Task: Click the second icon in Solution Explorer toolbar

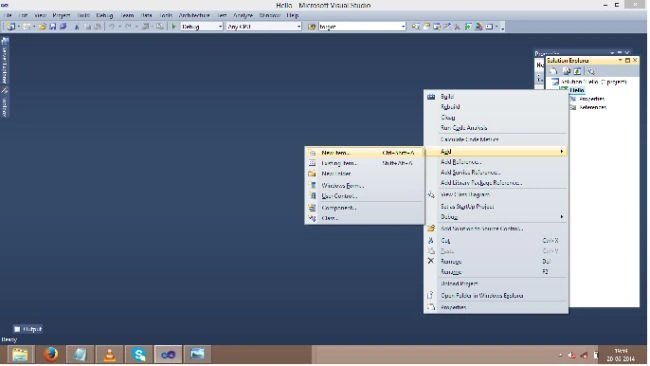Action: [566, 71]
